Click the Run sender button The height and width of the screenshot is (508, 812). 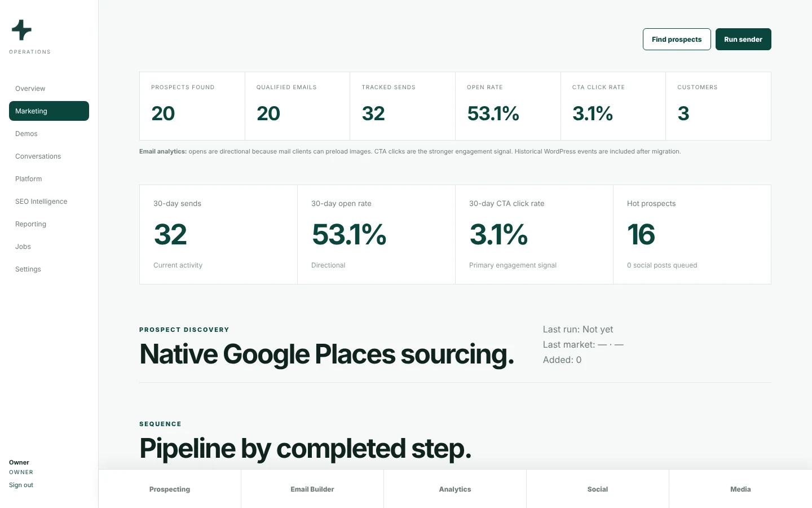point(743,40)
